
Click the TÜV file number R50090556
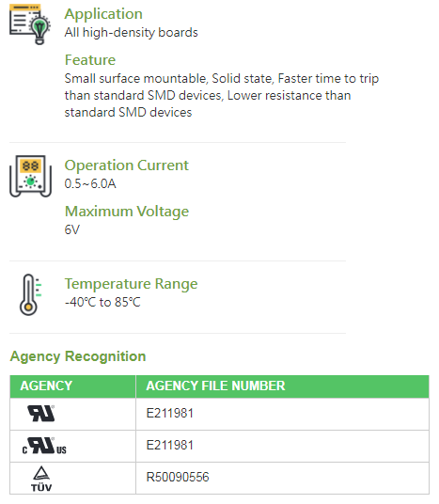[x=178, y=478]
